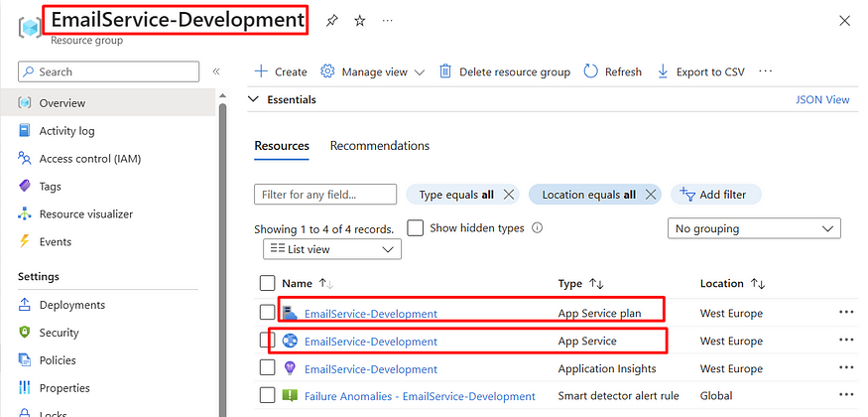Image resolution: width=868 pixels, height=417 pixels.
Task: Click the Events lightning icon
Action: 25,241
